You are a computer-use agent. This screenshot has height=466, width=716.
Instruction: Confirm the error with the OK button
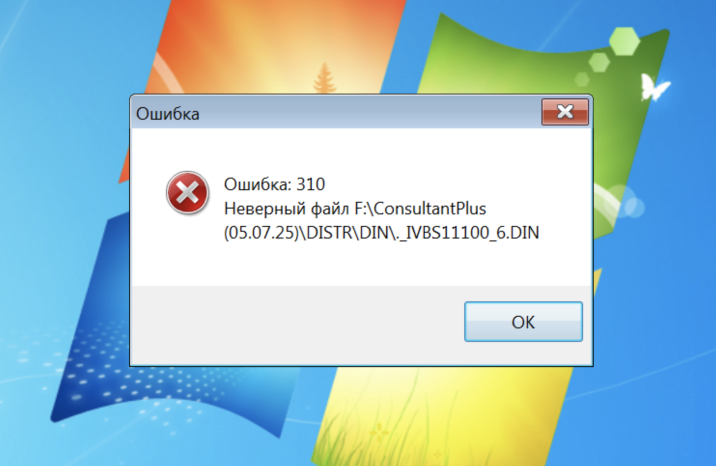(523, 321)
